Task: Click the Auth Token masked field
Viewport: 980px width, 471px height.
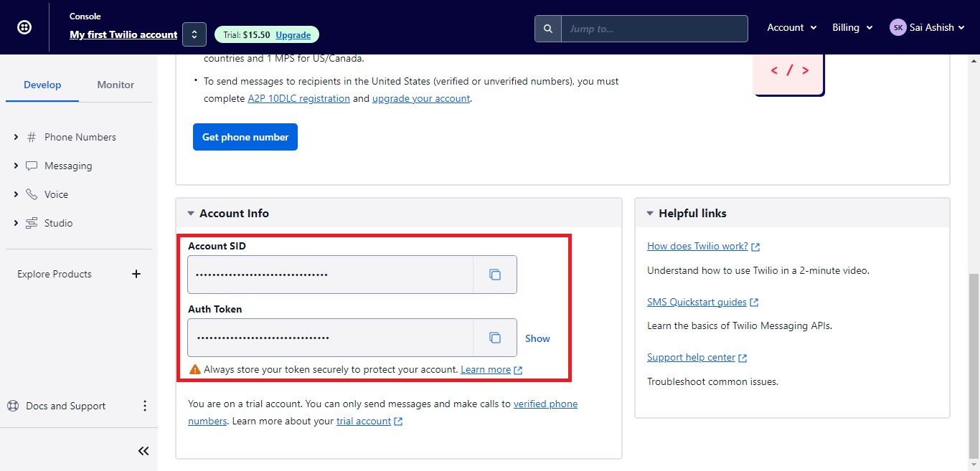Action: (x=330, y=338)
